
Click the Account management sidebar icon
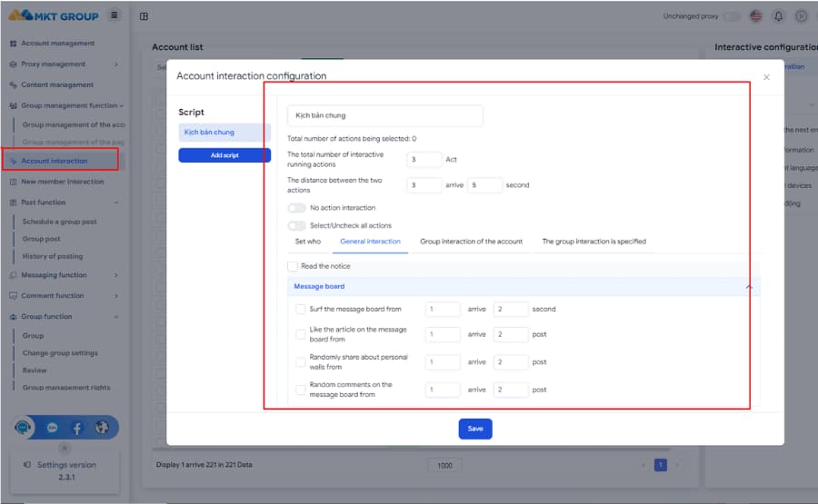pos(13,44)
